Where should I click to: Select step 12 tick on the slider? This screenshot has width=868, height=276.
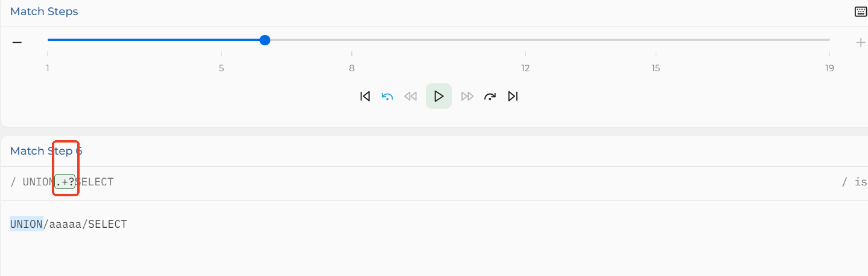point(525,68)
